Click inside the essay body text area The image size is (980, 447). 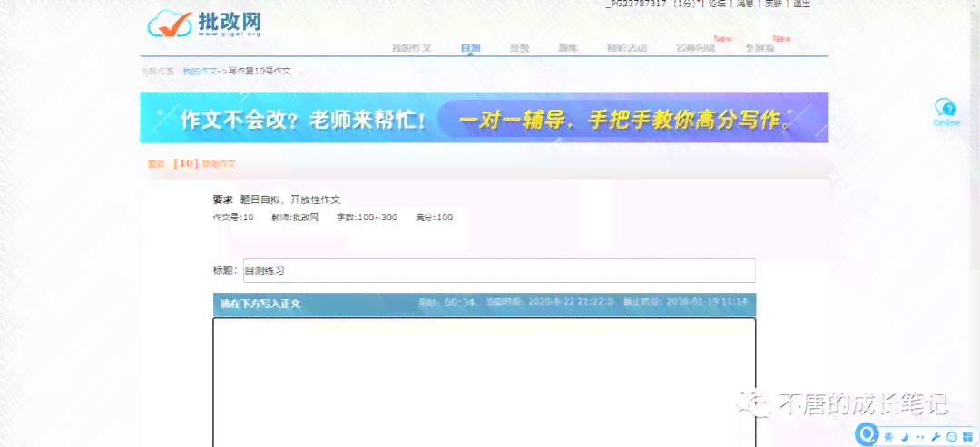(x=485, y=382)
